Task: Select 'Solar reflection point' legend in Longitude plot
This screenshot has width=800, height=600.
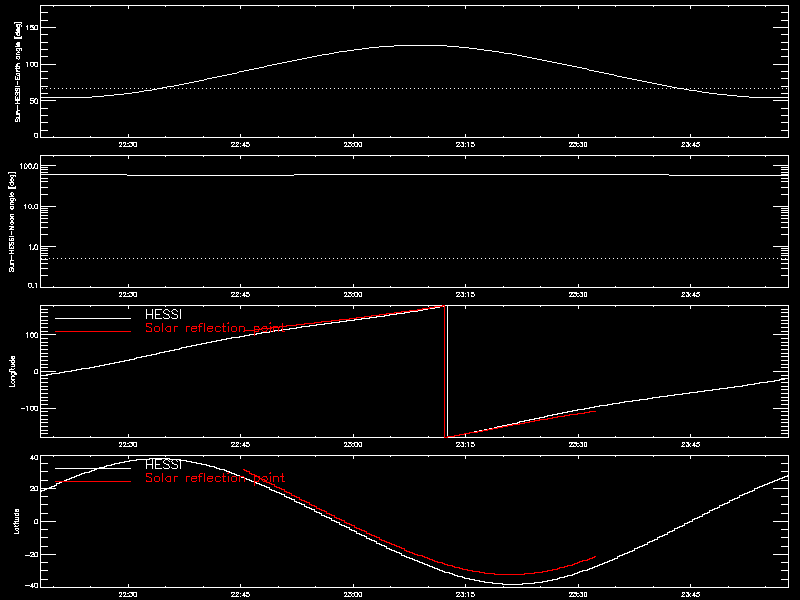Action: [x=215, y=328]
